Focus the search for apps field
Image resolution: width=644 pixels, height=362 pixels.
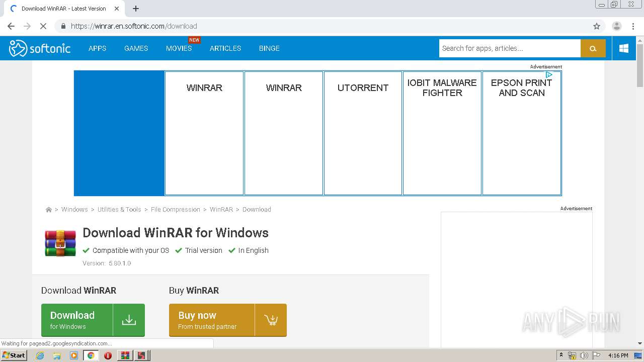click(510, 48)
